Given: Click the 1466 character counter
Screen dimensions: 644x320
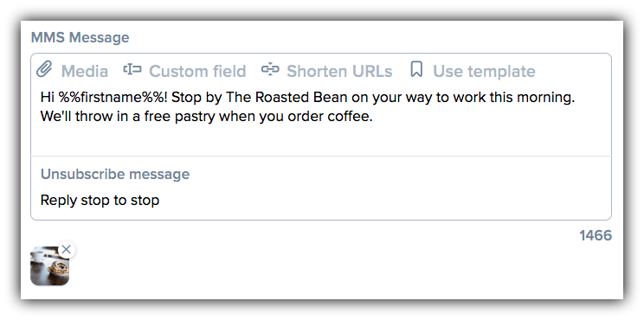Looking at the screenshot, I should coord(596,236).
